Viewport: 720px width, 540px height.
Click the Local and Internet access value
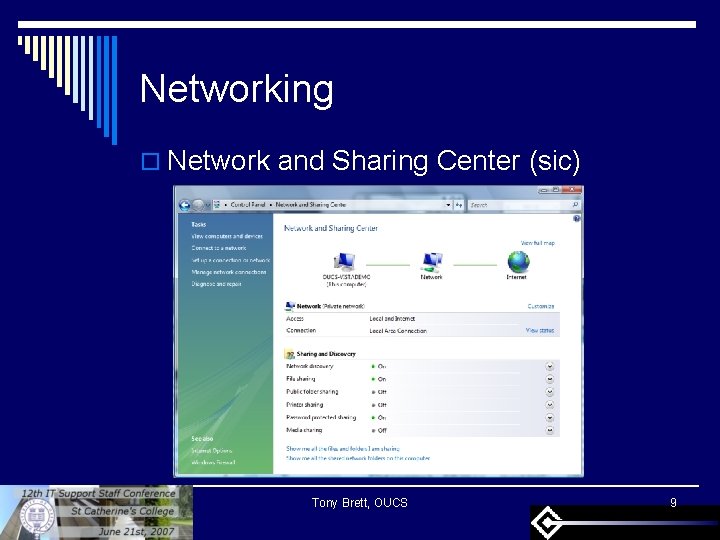(x=392, y=319)
